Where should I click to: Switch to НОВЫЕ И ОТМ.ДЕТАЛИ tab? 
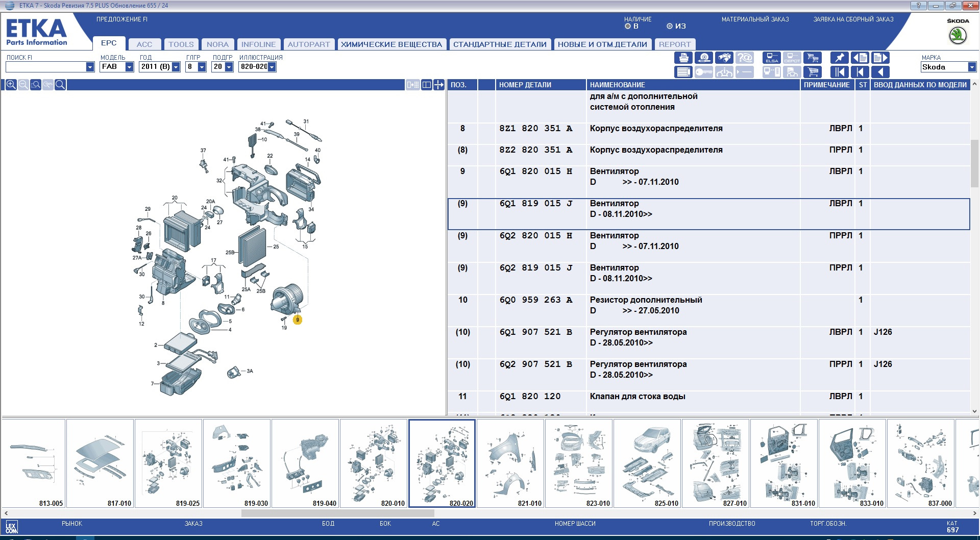[x=602, y=44]
